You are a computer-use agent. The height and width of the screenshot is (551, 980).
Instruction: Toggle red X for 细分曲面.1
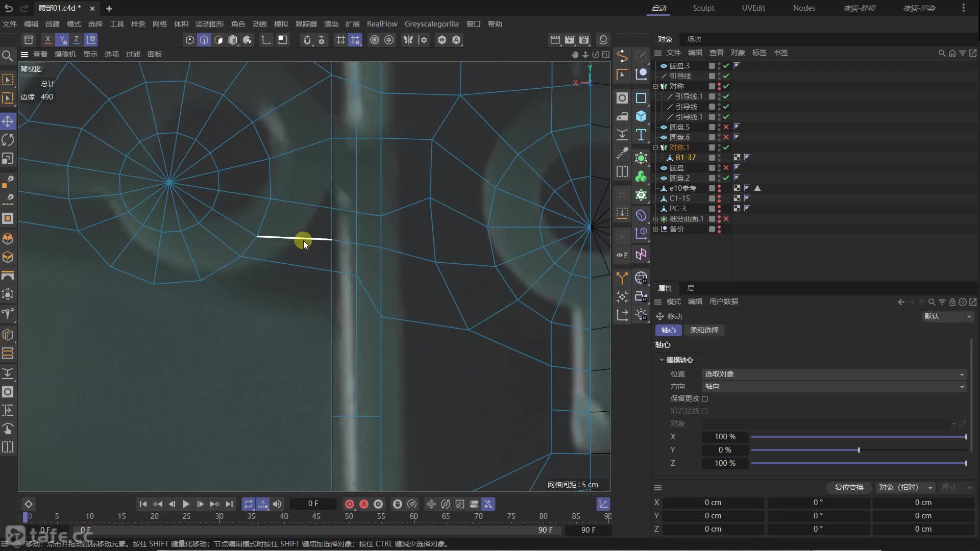[726, 219]
